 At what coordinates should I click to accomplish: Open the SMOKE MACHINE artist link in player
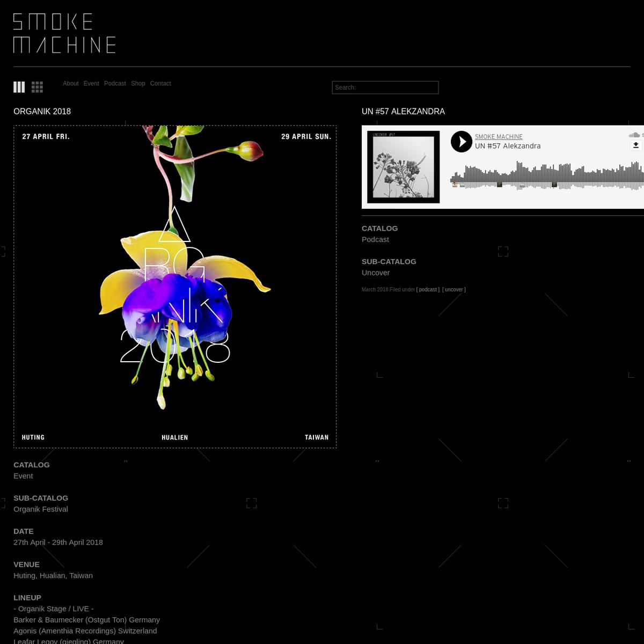[499, 137]
